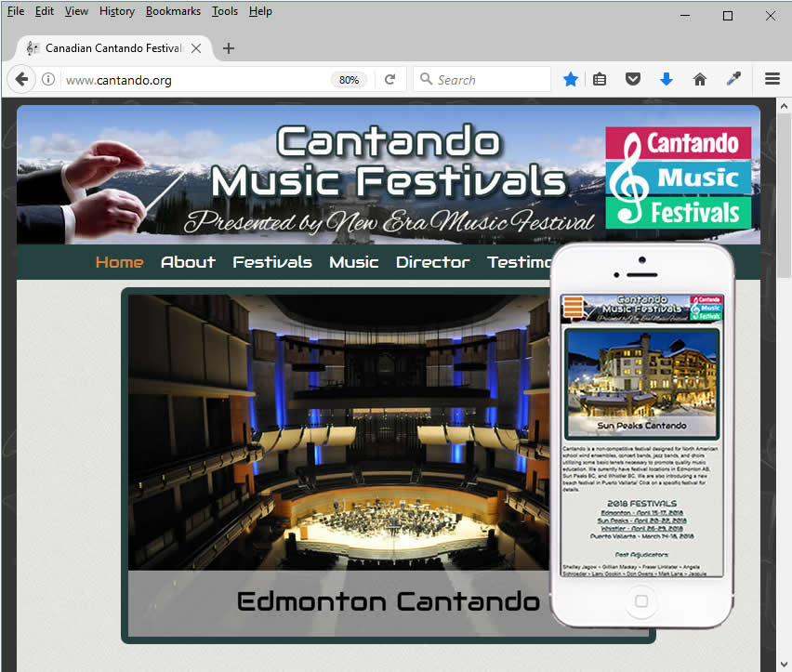Click the Search input field
The width and height of the screenshot is (792, 672).
tap(482, 79)
